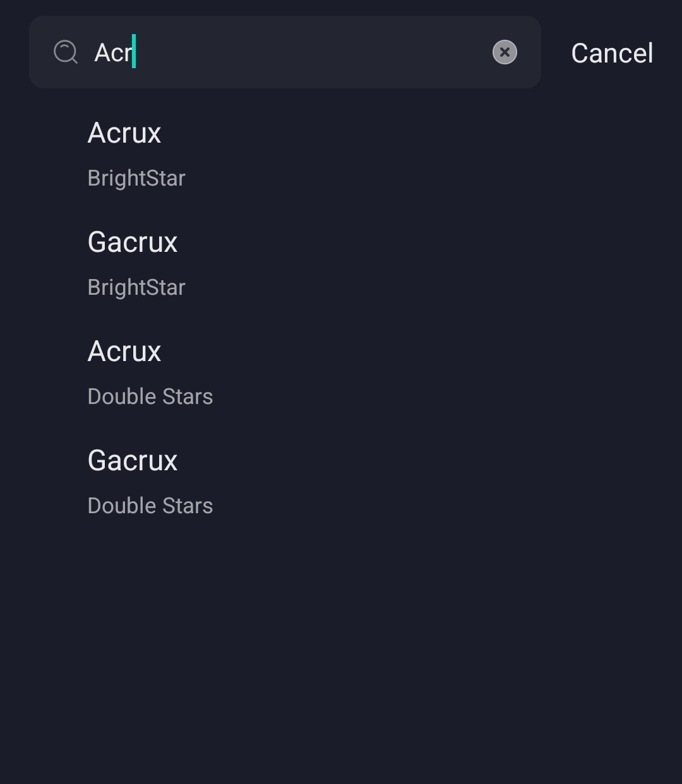Viewport: 682px width, 784px height.
Task: Click the BrightStar label under Acrux
Action: tap(136, 179)
